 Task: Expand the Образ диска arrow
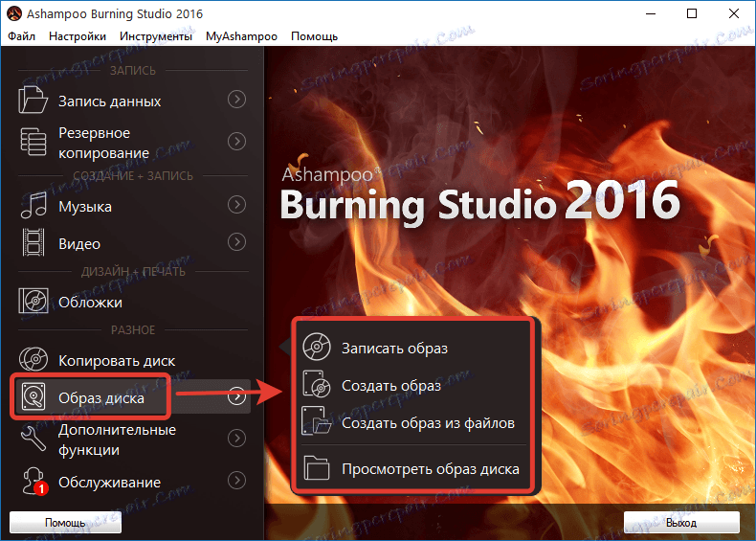point(236,396)
